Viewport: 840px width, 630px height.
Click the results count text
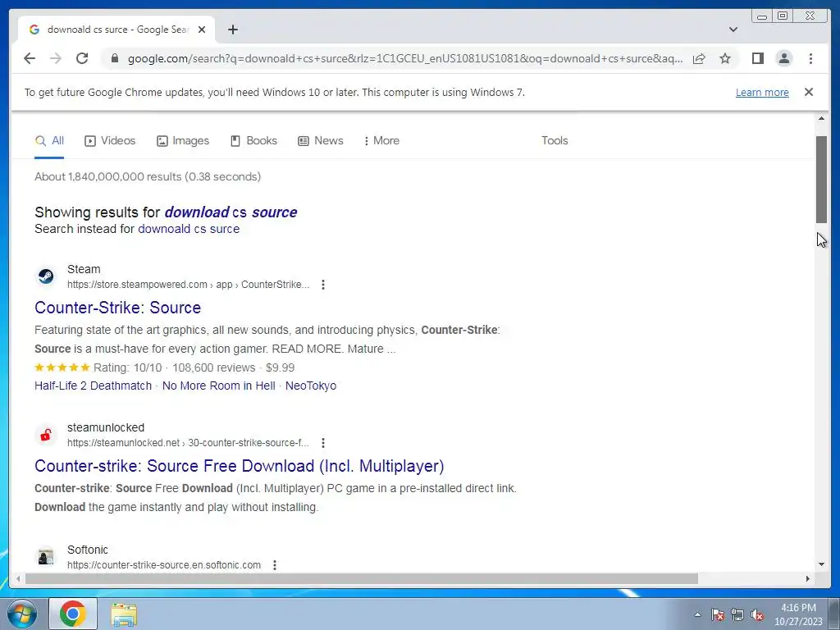[x=148, y=177]
